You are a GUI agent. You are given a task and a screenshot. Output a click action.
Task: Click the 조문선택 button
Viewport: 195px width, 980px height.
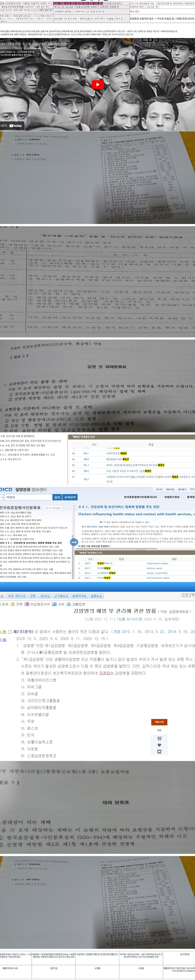[188, 595]
